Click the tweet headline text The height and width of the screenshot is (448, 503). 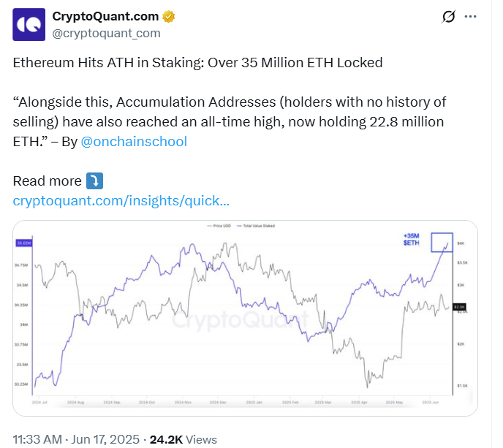pos(197,63)
